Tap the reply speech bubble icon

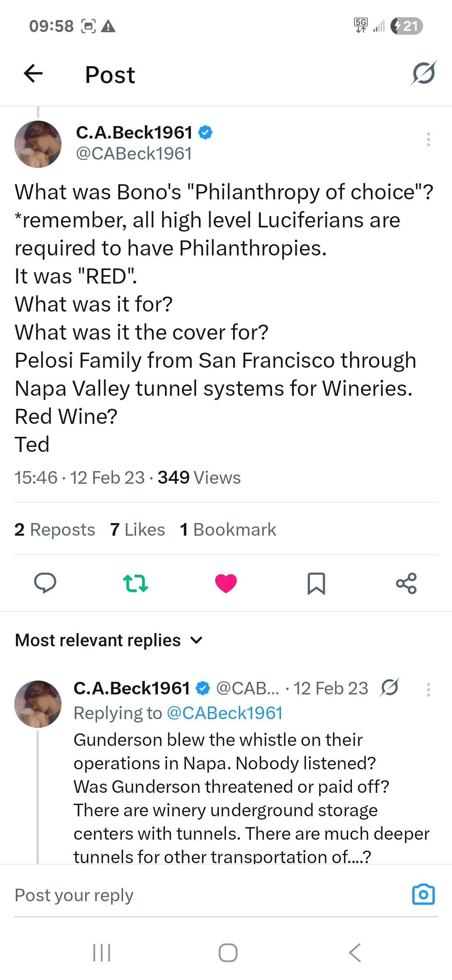tap(45, 583)
